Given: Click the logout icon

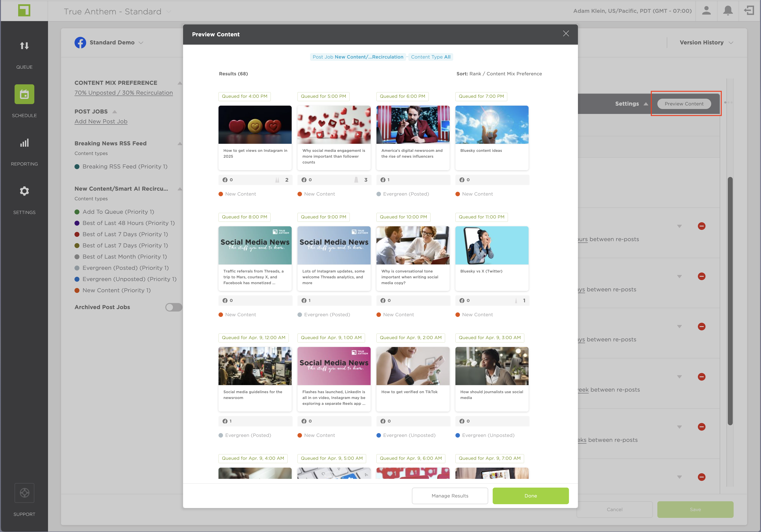Looking at the screenshot, I should tap(749, 11).
